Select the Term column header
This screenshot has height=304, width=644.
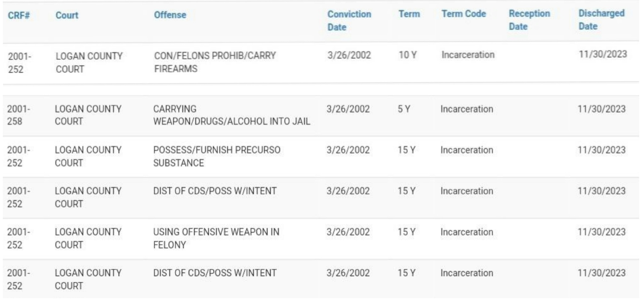tap(409, 14)
